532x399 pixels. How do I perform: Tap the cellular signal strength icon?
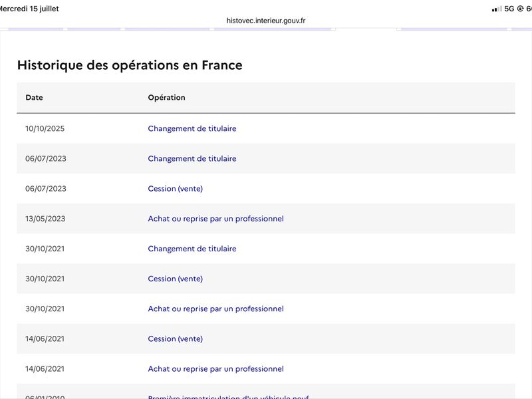(x=497, y=9)
